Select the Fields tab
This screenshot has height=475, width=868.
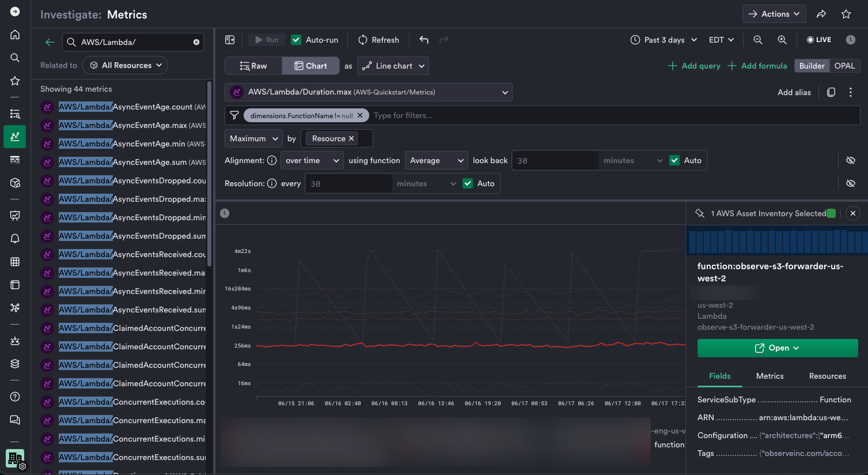tap(719, 376)
